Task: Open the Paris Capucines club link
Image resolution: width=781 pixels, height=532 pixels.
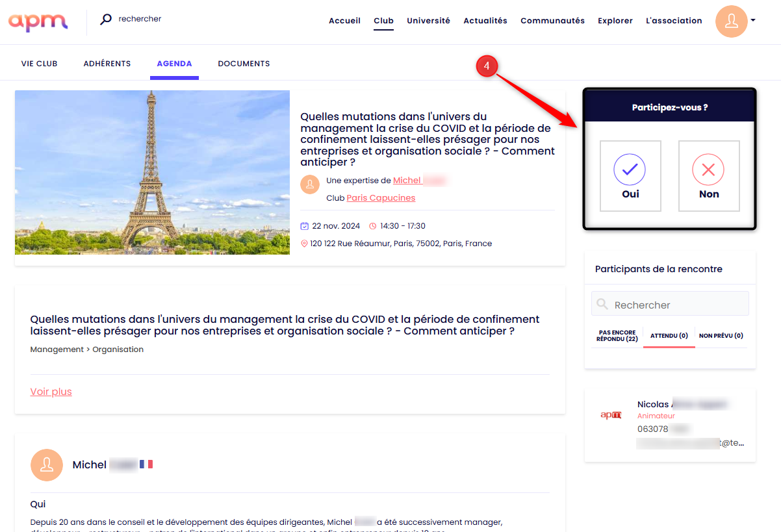Action: click(x=381, y=198)
